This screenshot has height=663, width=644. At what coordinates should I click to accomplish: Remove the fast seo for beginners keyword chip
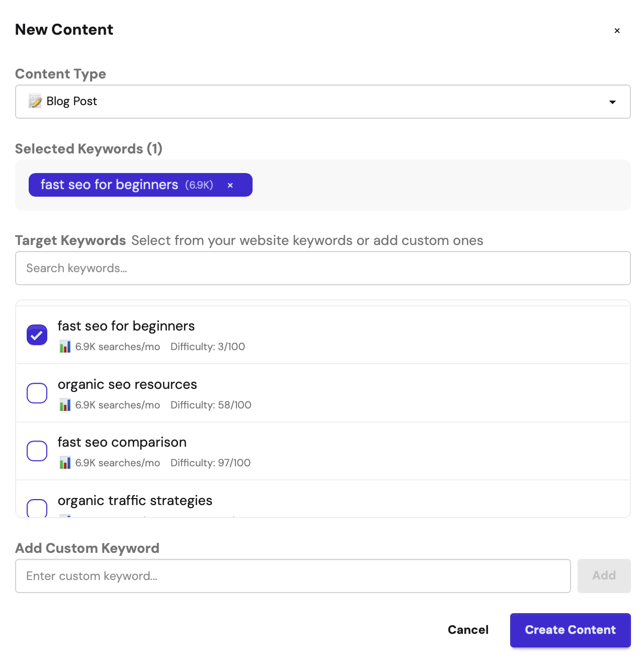230,185
